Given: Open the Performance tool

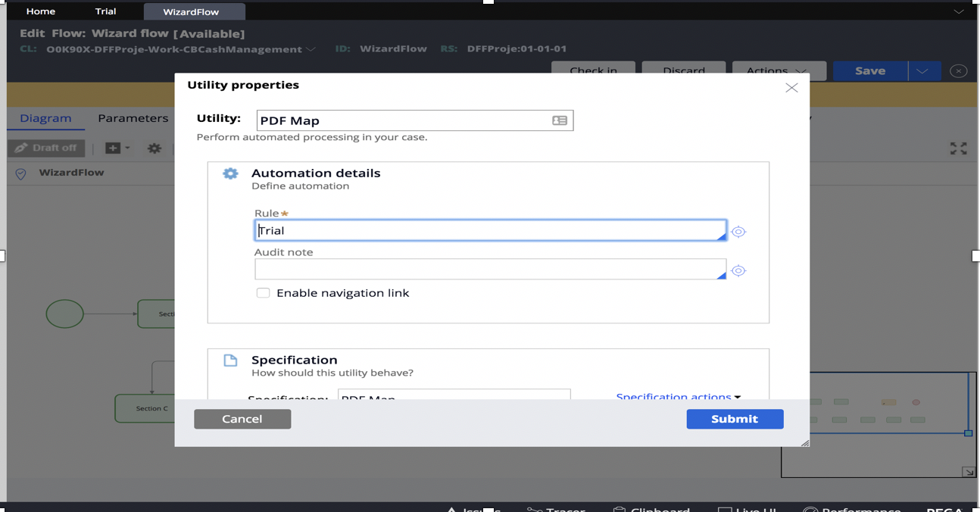Looking at the screenshot, I should click(851, 510).
